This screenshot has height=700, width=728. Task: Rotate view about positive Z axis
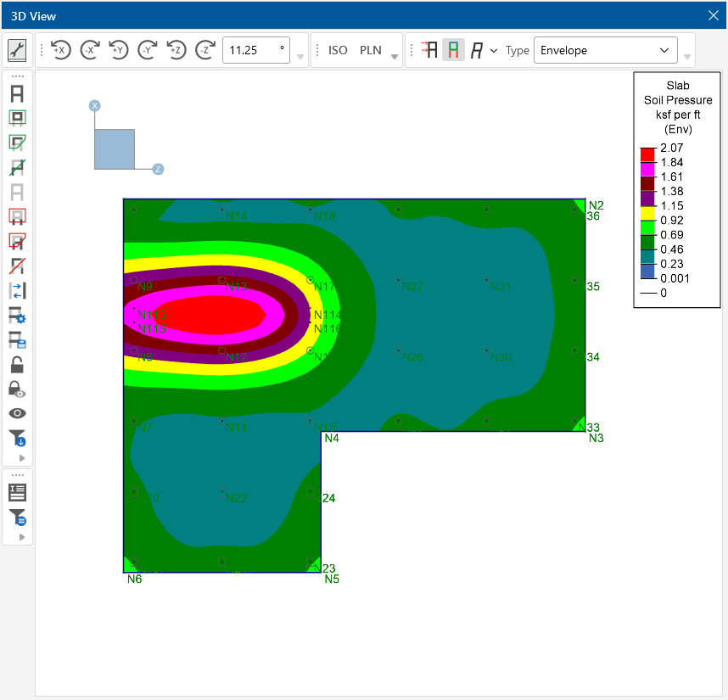176,50
